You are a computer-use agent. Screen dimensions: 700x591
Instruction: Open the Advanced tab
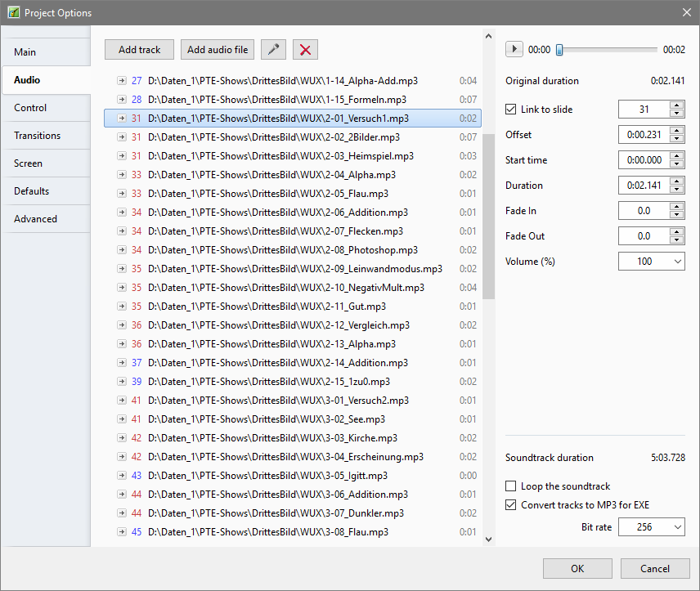click(x=36, y=219)
